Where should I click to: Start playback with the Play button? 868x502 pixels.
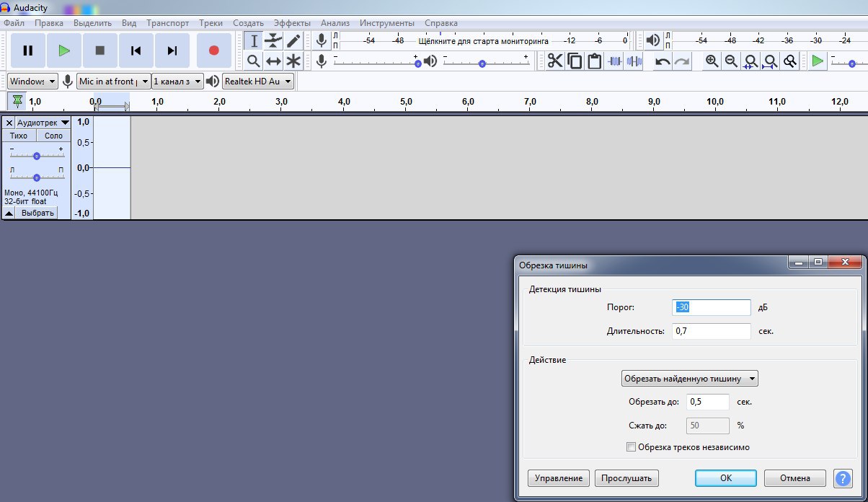(64, 50)
